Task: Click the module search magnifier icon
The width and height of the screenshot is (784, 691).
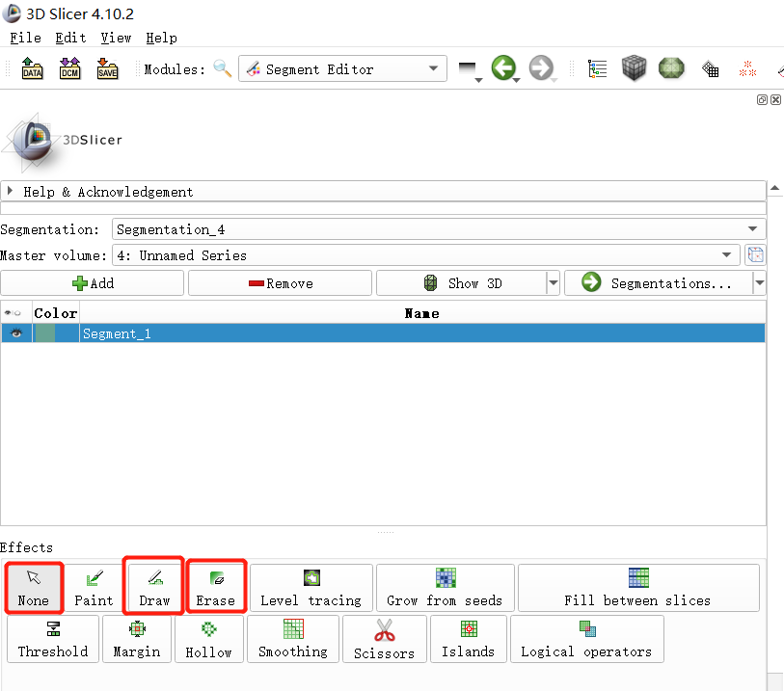Action: click(223, 68)
